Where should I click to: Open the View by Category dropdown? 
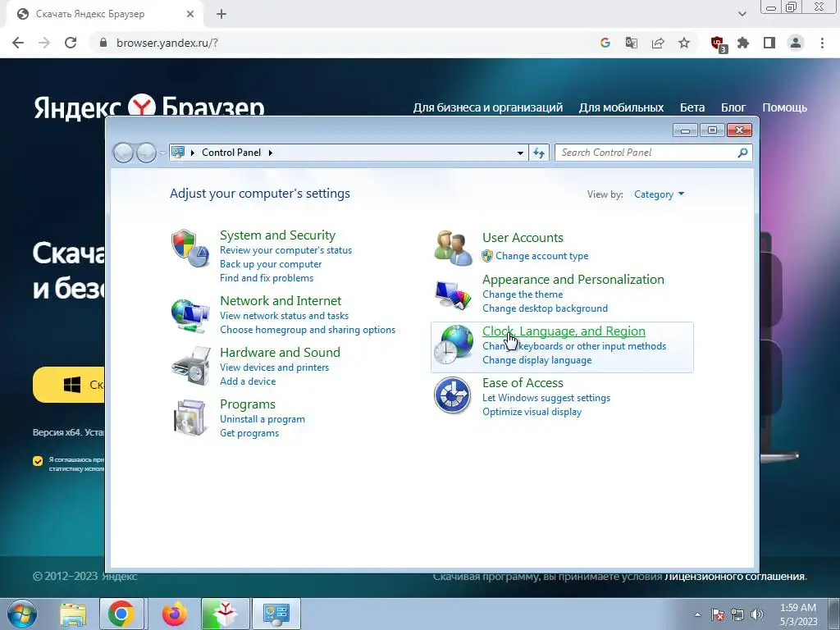click(659, 194)
